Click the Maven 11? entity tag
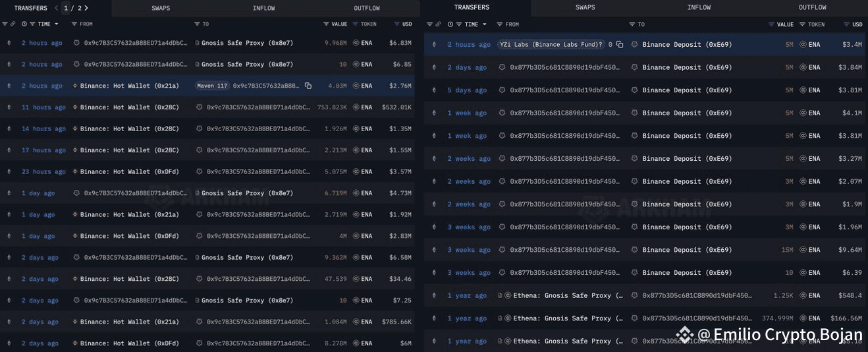 pos(211,86)
